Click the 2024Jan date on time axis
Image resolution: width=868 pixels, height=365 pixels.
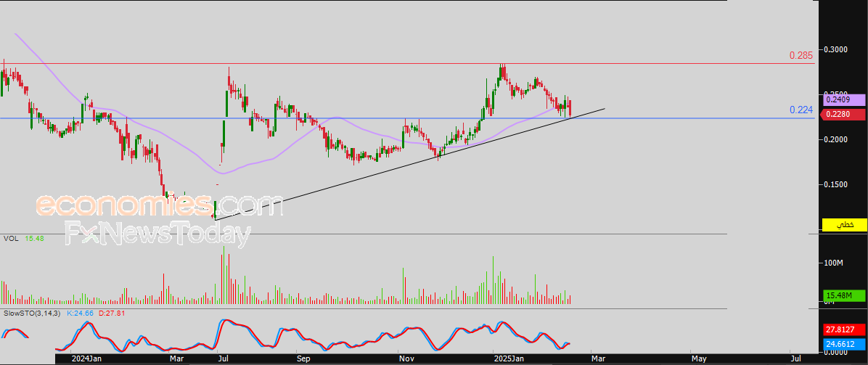click(85, 359)
